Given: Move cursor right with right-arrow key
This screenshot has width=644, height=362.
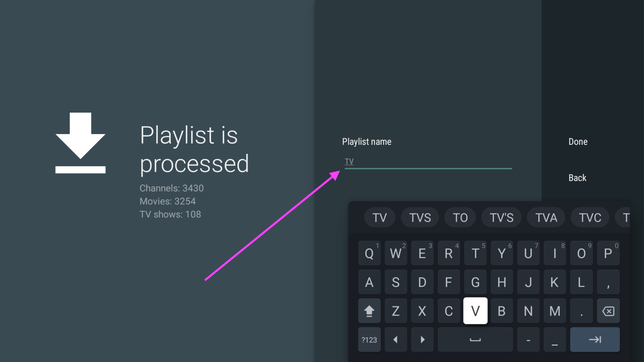Looking at the screenshot, I should click(422, 340).
